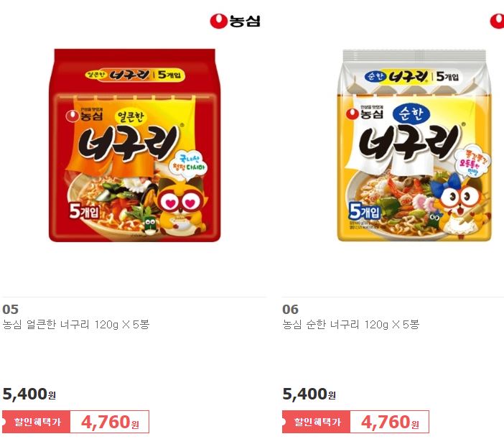This screenshot has width=504, height=439.
Task: Click the heart-eyed raccoon mascot on the red package
Action: click(x=182, y=206)
